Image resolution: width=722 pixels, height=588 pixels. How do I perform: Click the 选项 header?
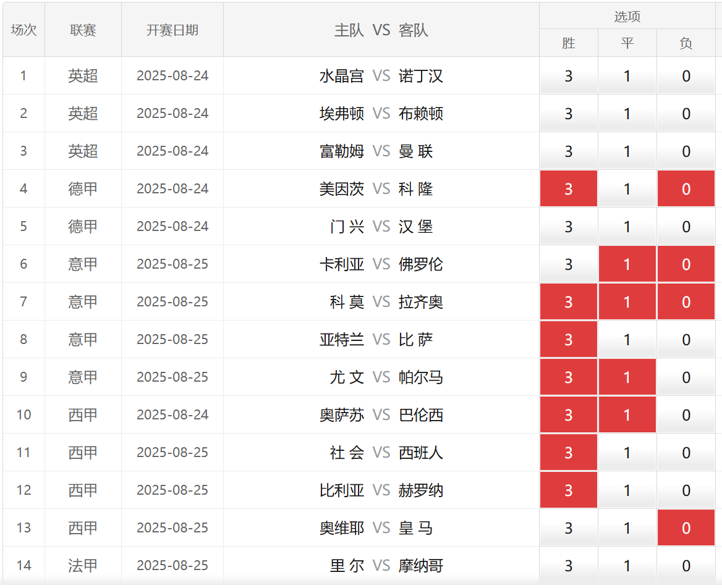click(627, 17)
